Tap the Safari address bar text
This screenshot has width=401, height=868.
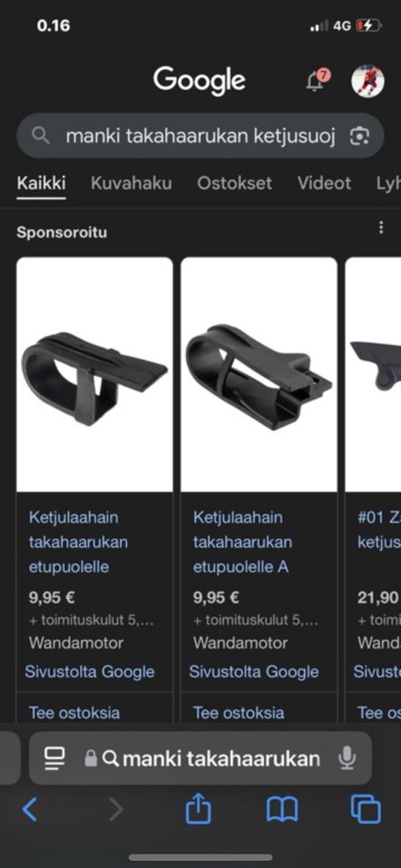point(221,759)
